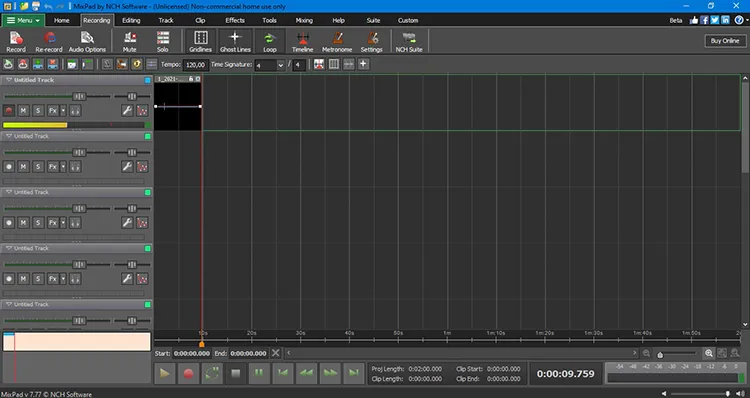750x398 pixels.
Task: Open the automation graph icon on second track
Action: (142, 166)
